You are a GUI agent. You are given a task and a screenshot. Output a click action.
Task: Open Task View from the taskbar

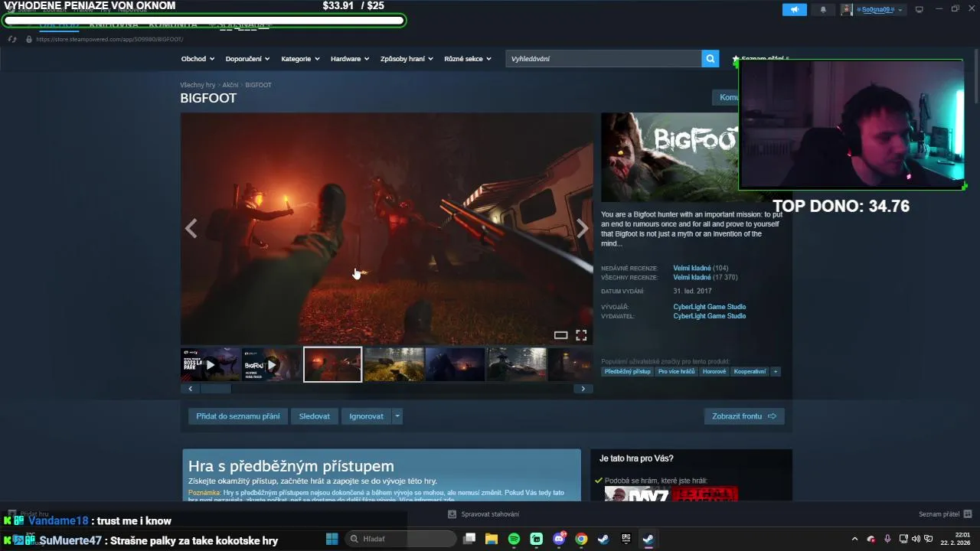click(469, 539)
